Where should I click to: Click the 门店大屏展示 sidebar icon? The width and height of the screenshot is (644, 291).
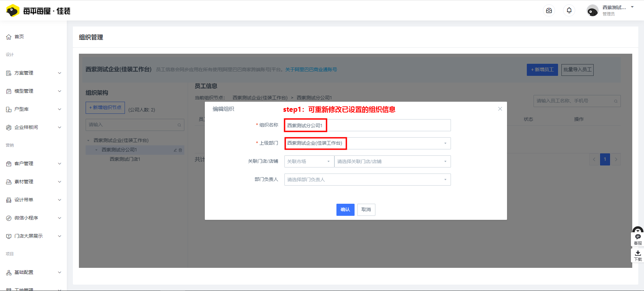9,236
